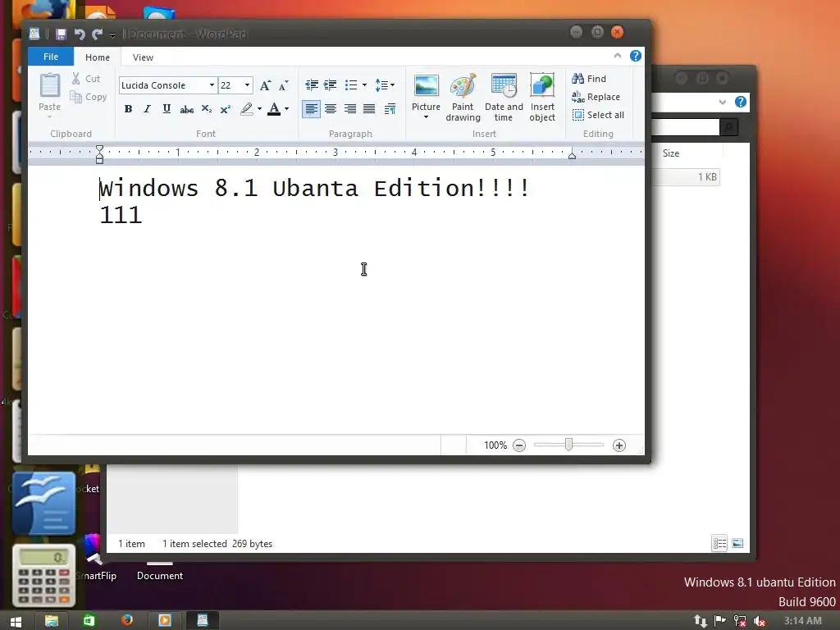Click the right indent marker on the ruler
This screenshot has width=840, height=630.
click(x=572, y=155)
